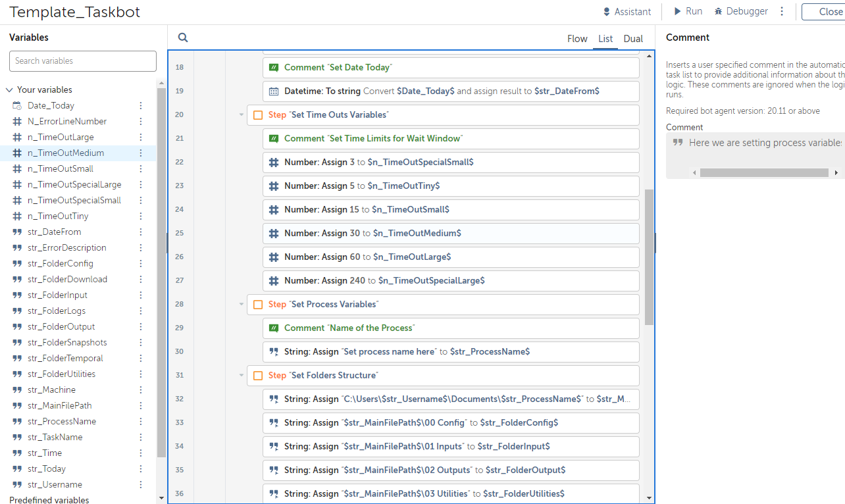Toggle the checkbox on the "Set Folders Structure" step
845x504 pixels.
[258, 376]
